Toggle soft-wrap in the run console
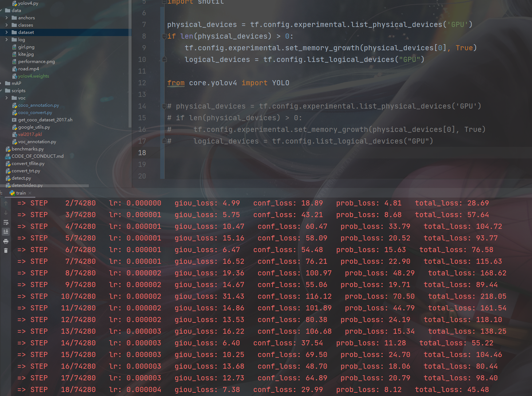This screenshot has width=532, height=396. pyautogui.click(x=5, y=222)
